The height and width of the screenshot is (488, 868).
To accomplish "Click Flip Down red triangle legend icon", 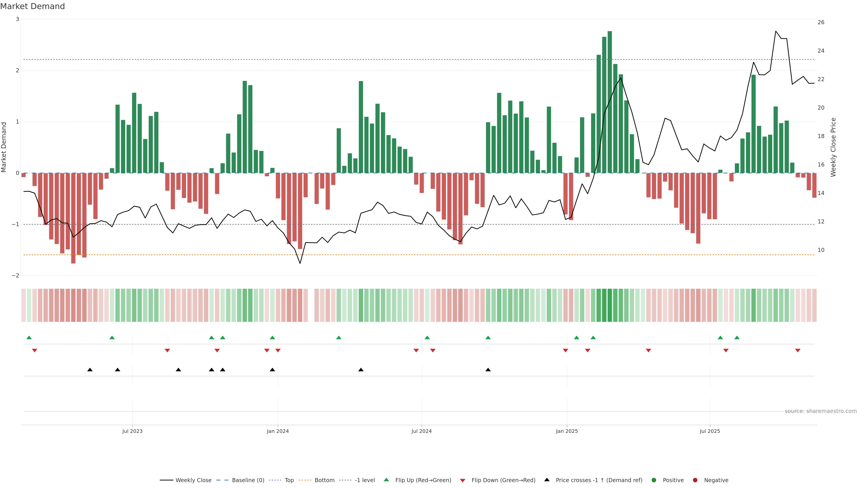I will click(463, 481).
